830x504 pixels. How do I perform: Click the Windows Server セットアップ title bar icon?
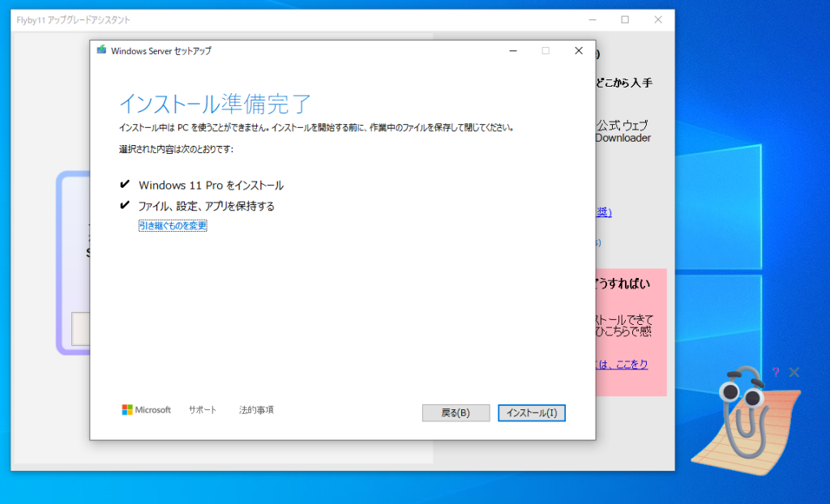pyautogui.click(x=101, y=50)
